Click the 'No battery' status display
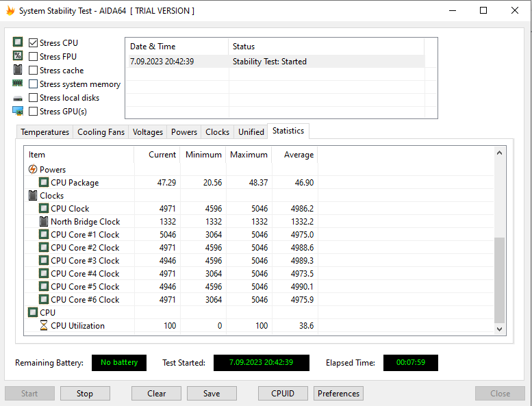Screen dimensions: 532x406 point(119,363)
